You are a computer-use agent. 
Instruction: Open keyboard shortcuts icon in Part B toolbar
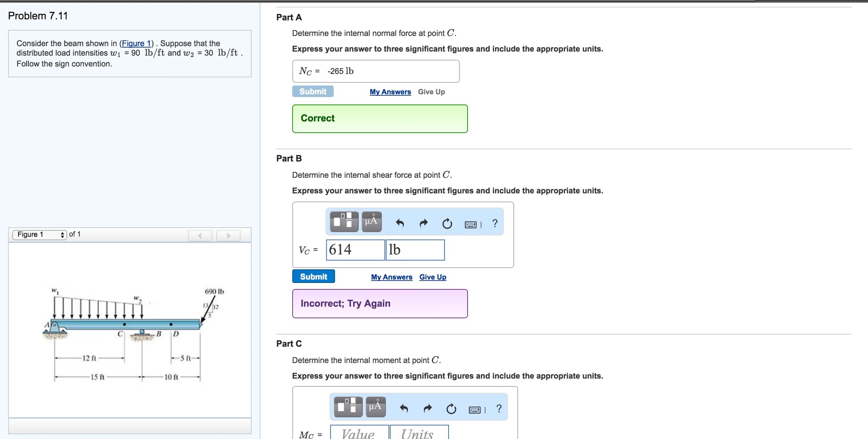471,225
